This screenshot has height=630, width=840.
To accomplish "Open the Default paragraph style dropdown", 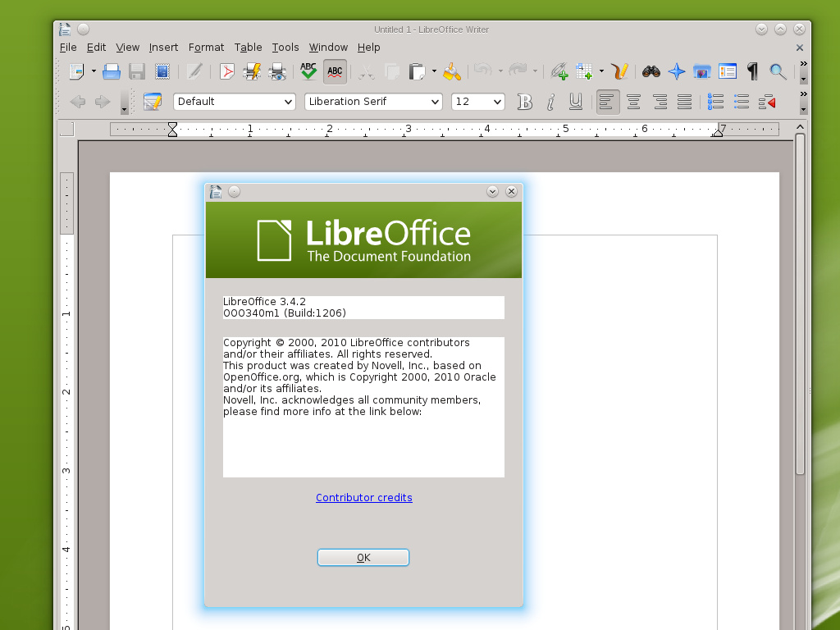I will 234,101.
